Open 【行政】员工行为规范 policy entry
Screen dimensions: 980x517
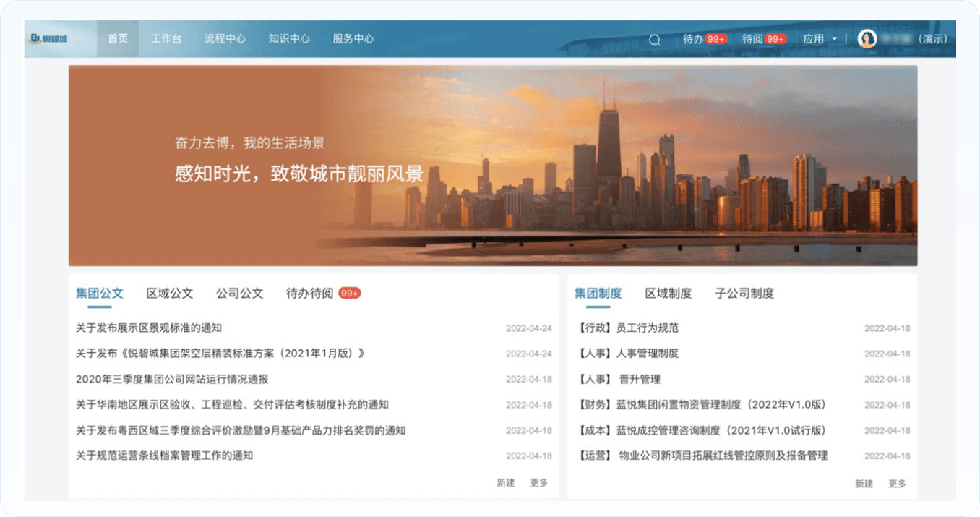629,328
